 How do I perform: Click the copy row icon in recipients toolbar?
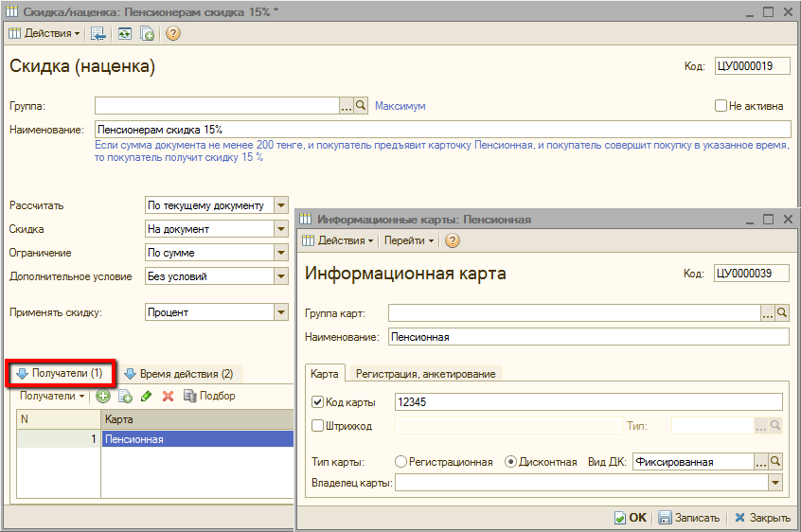tap(124, 396)
